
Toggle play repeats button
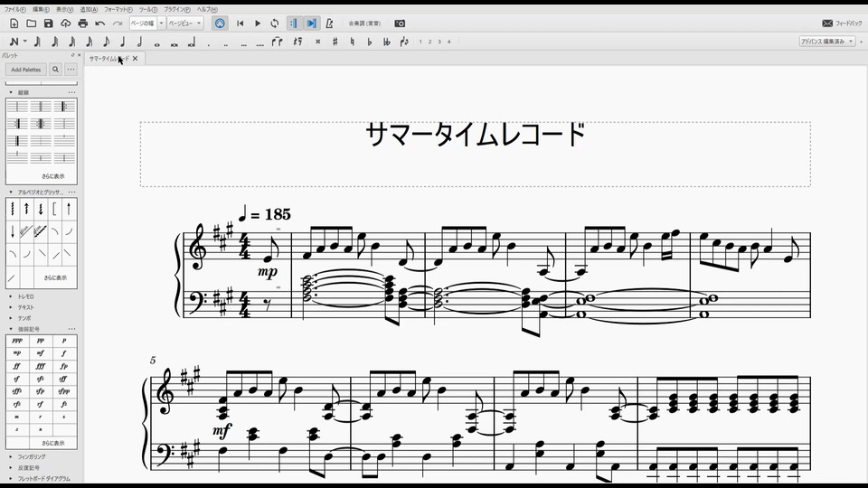pyautogui.click(x=294, y=23)
